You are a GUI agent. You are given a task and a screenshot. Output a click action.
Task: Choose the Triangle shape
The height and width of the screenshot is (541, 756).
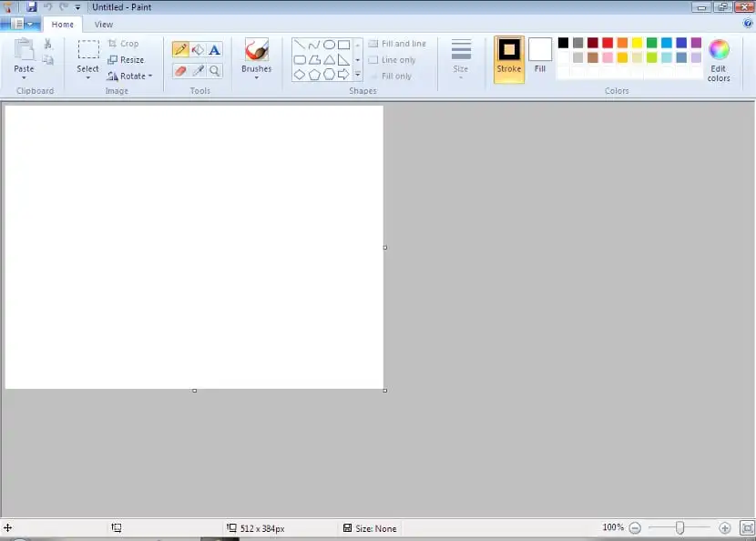[329, 60]
